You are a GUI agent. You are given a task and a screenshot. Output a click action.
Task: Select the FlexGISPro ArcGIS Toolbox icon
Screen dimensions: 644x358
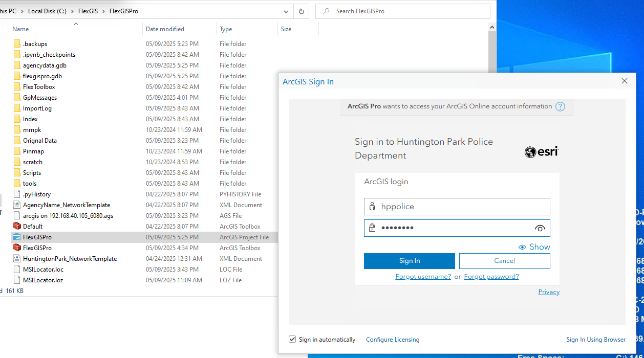coord(17,248)
